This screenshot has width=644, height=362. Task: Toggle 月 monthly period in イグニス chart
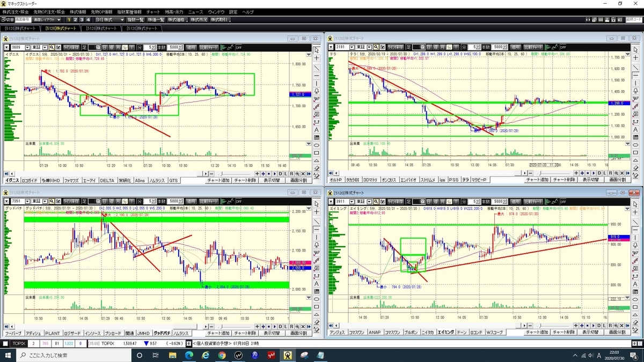119,47
